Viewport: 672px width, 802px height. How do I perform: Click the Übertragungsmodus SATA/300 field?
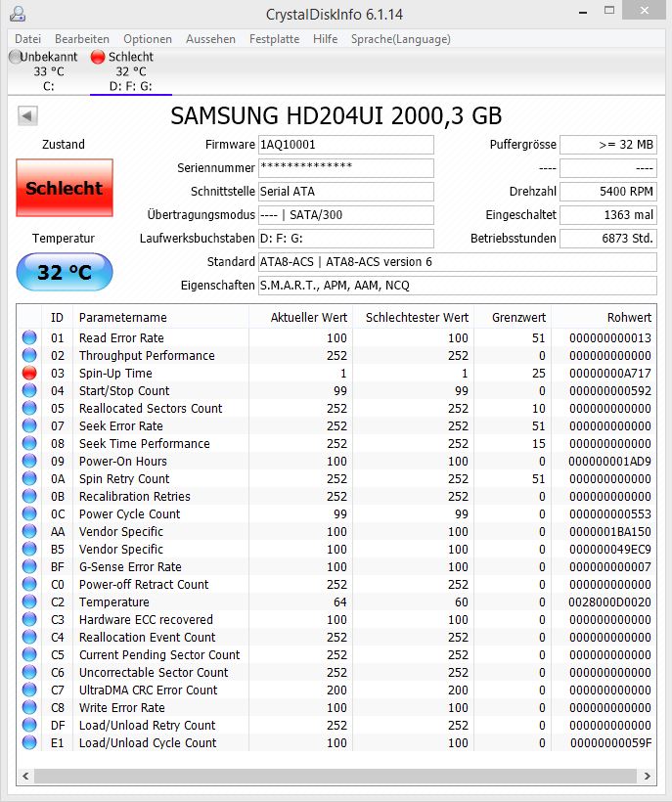coord(345,215)
